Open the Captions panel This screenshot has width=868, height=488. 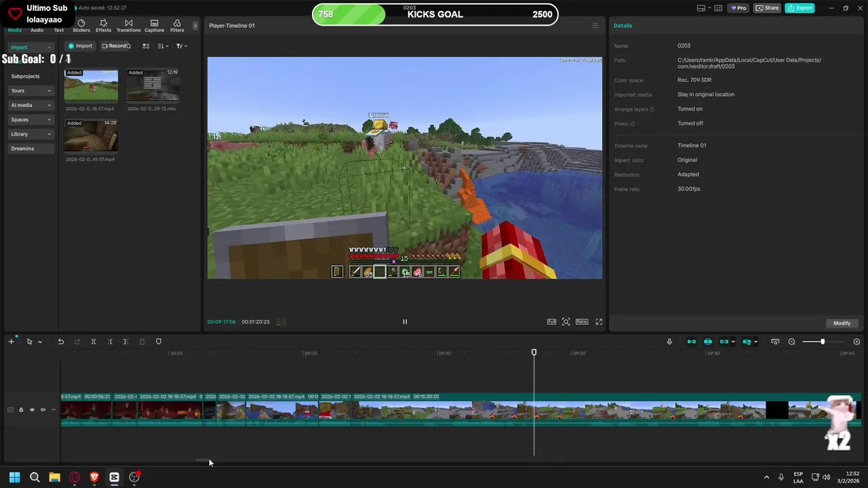[154, 26]
